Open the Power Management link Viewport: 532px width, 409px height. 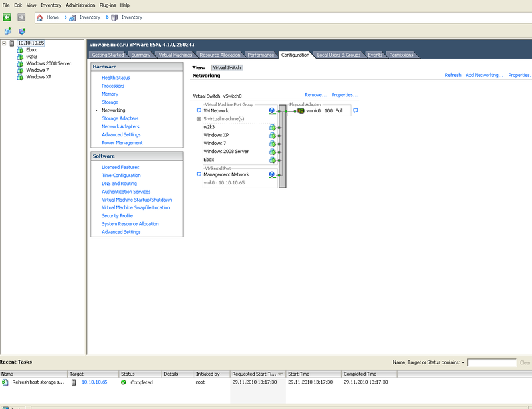pos(122,143)
